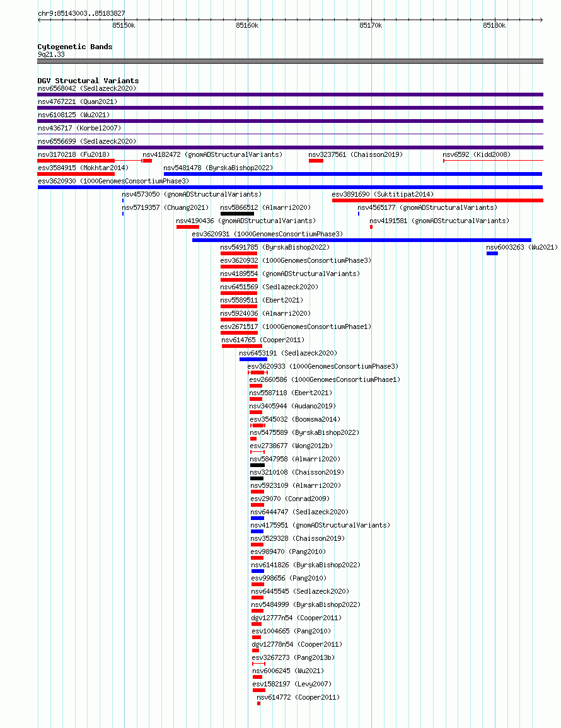This screenshot has height=728, width=561.
Task: Click the DGV Structural Variants track title
Action: click(88, 81)
